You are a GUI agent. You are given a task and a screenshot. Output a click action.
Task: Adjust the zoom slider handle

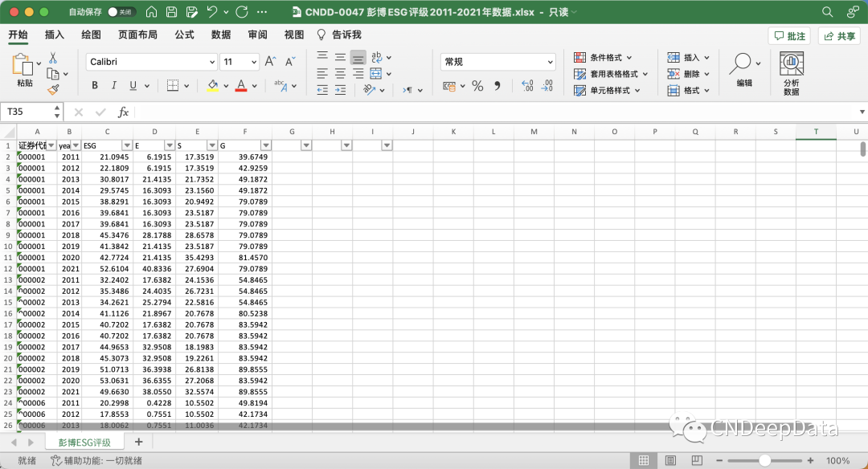(x=764, y=460)
